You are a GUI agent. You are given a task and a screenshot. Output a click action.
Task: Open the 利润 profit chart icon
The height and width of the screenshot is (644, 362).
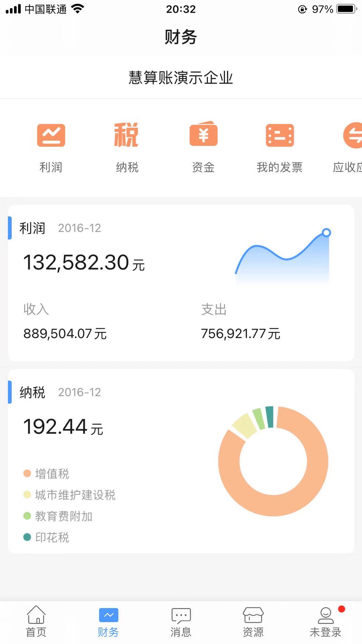coord(51,136)
